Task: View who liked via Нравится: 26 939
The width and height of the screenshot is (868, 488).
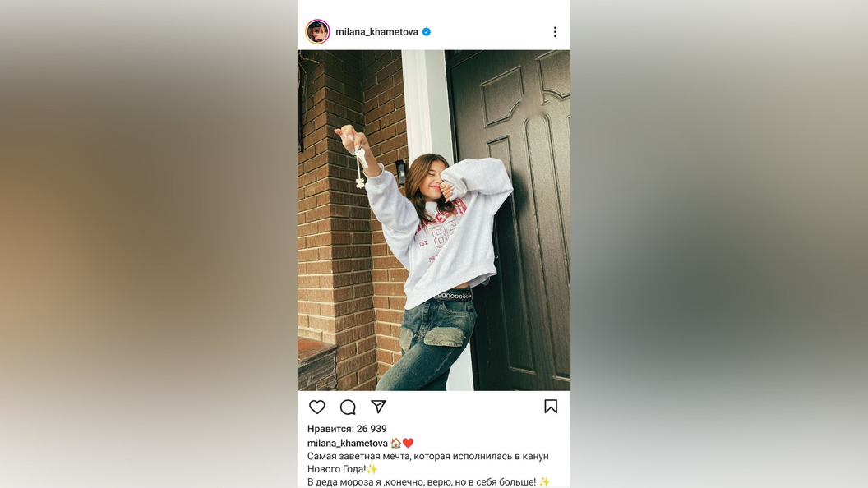Action: point(347,429)
